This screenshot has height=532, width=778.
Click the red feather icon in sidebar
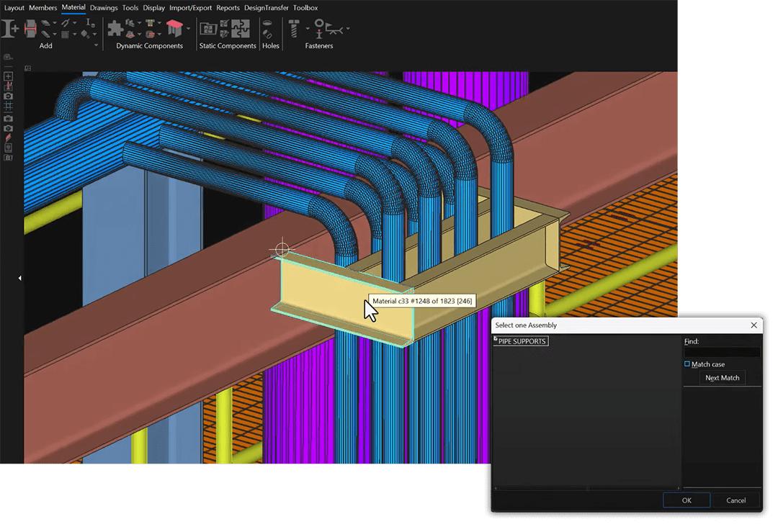[8, 137]
